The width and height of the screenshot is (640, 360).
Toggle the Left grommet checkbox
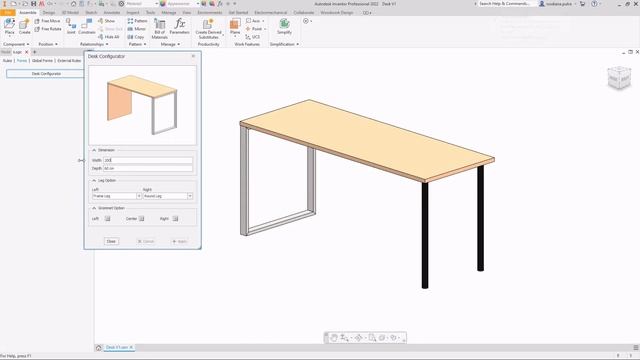107,219
